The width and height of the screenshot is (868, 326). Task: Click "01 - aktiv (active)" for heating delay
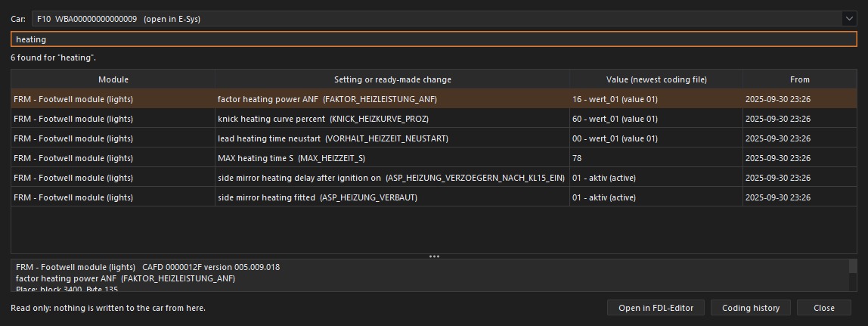coord(604,178)
